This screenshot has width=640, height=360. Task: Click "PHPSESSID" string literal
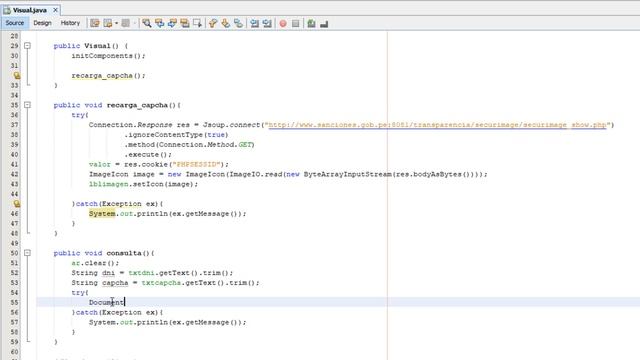pos(196,164)
